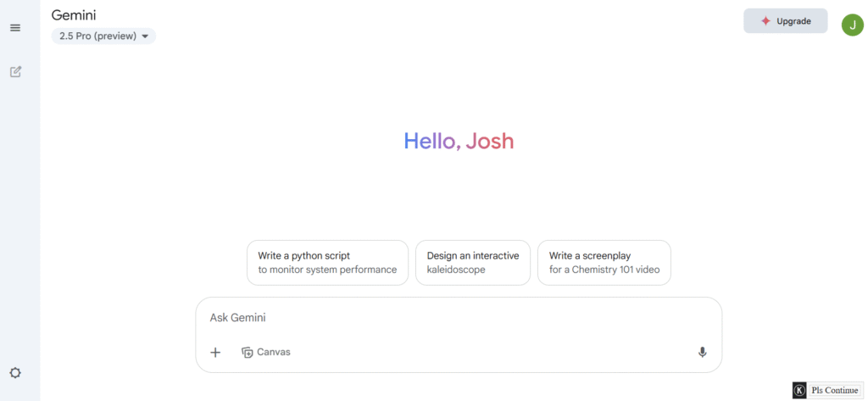Click the plus icon to add files

coord(215,353)
